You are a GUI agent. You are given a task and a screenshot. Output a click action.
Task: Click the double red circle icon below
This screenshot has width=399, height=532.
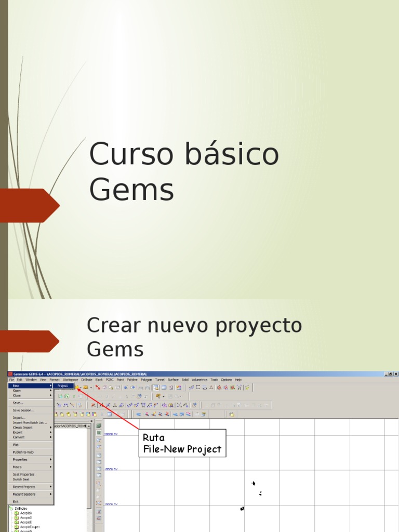coord(99,518)
